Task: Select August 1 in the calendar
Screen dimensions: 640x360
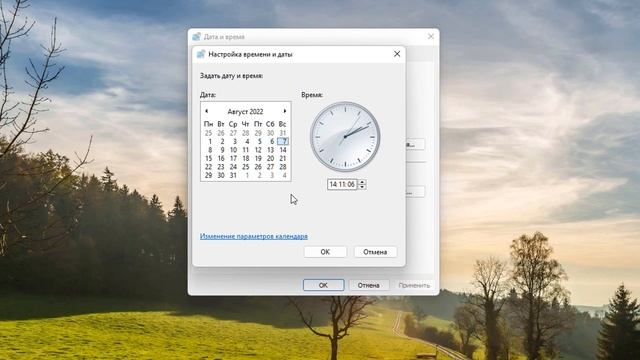Action: [209, 141]
